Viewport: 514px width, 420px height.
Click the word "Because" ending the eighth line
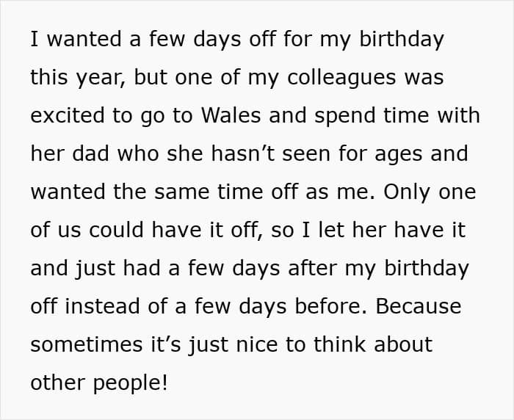[x=419, y=306]
